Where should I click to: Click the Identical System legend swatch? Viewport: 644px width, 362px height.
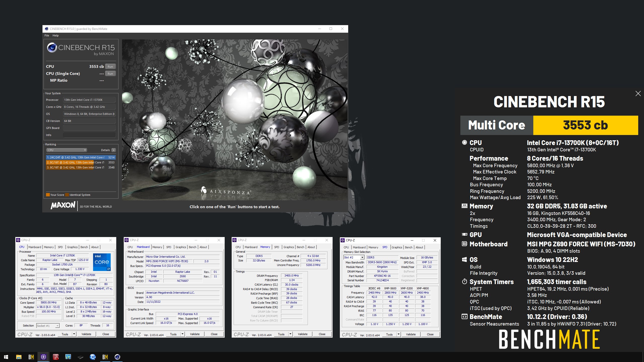(x=67, y=195)
